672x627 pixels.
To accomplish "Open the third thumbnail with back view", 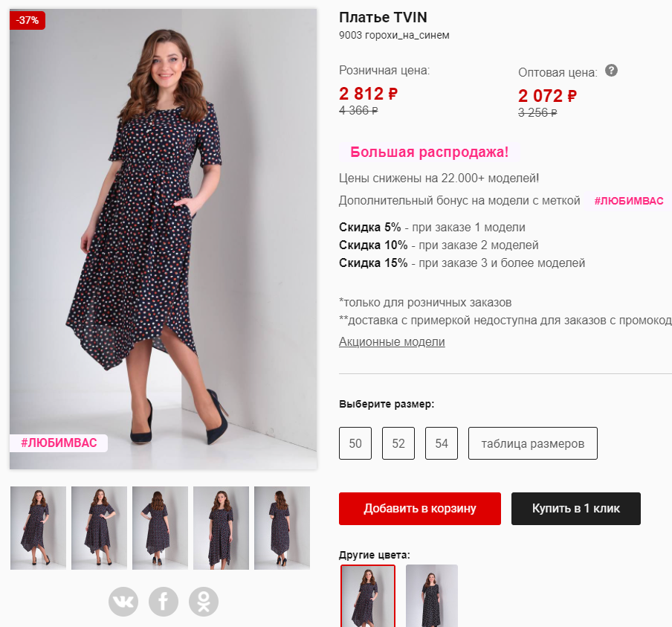I will pyautogui.click(x=161, y=528).
